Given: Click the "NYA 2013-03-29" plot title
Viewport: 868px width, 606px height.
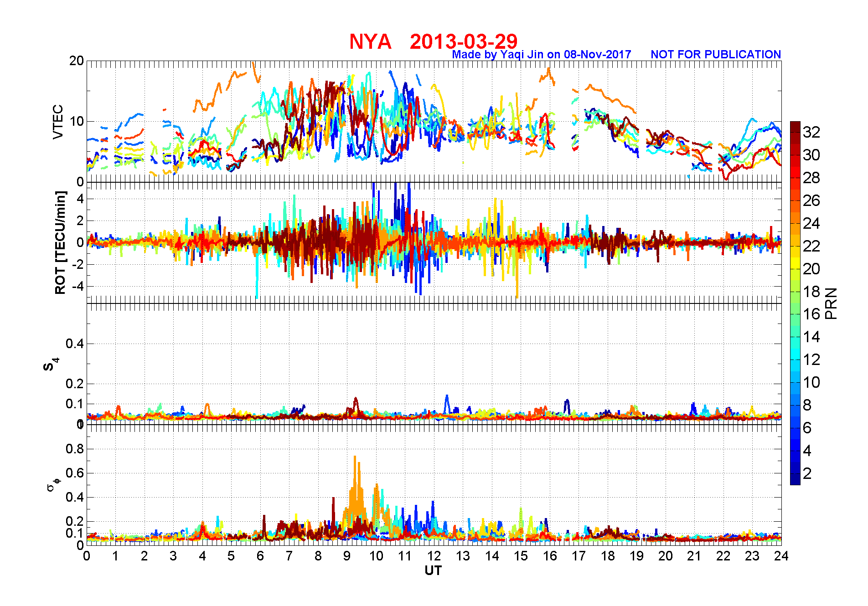Looking at the screenshot, I should click(434, 41).
